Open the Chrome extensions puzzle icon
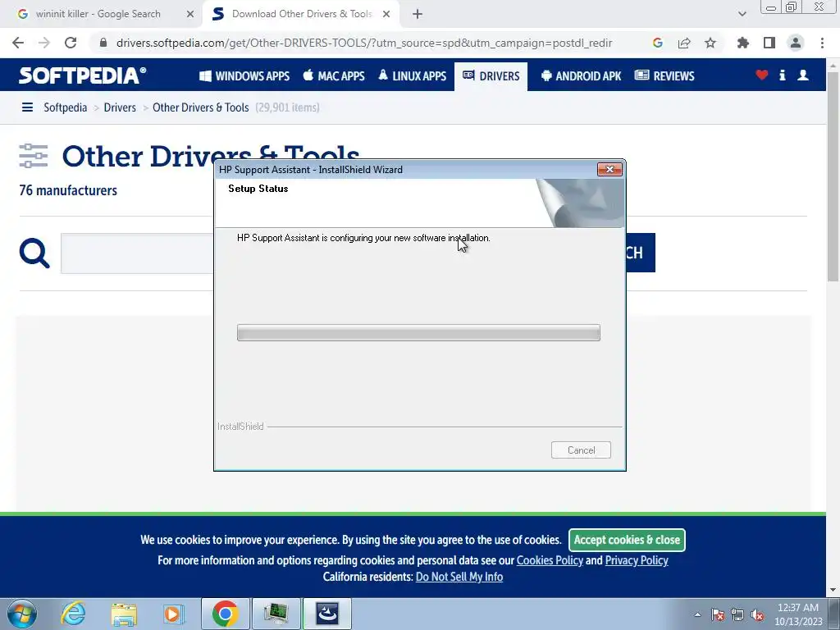 click(742, 43)
